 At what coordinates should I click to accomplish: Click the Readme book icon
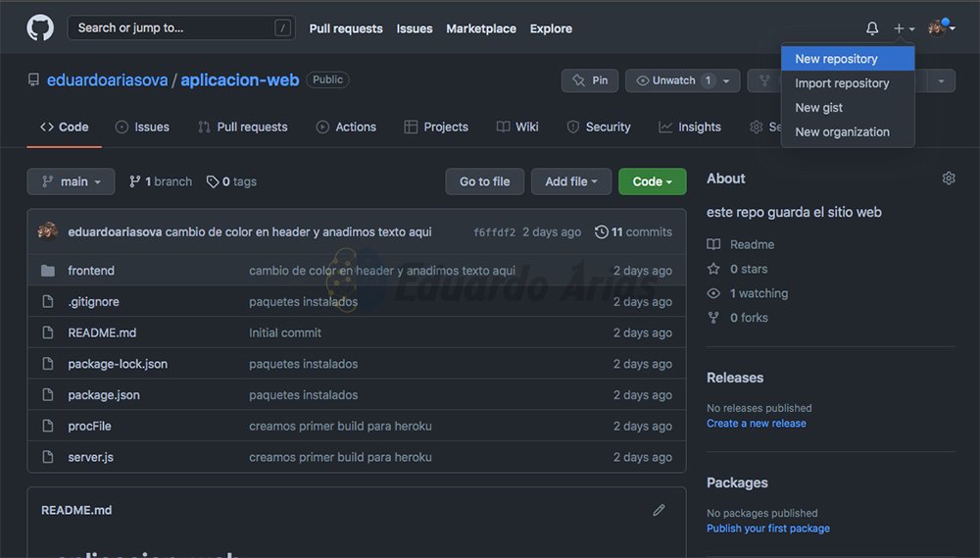(x=713, y=244)
